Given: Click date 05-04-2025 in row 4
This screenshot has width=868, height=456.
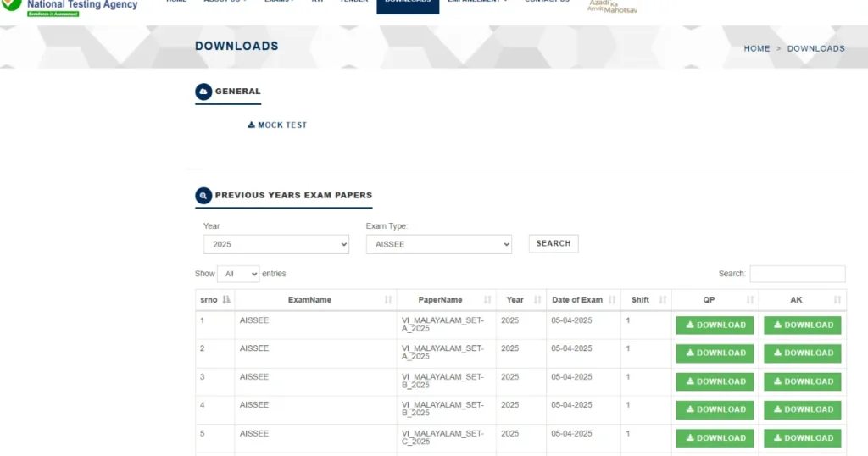Looking at the screenshot, I should click(571, 405).
